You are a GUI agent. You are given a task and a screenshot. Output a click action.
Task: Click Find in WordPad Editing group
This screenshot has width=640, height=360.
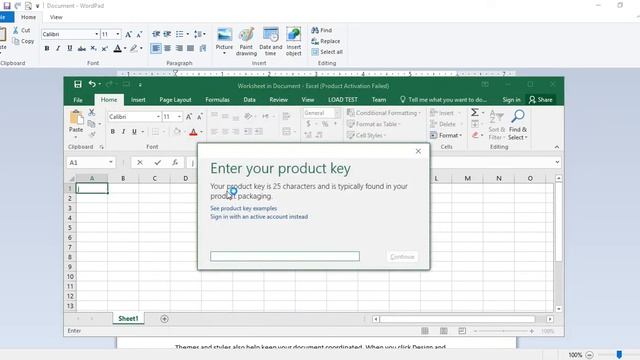(322, 30)
